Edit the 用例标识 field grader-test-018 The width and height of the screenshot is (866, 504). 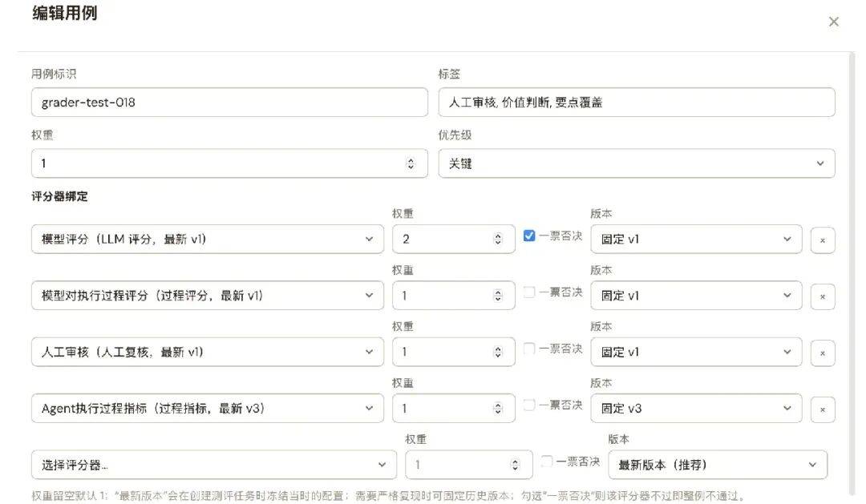coord(229,102)
